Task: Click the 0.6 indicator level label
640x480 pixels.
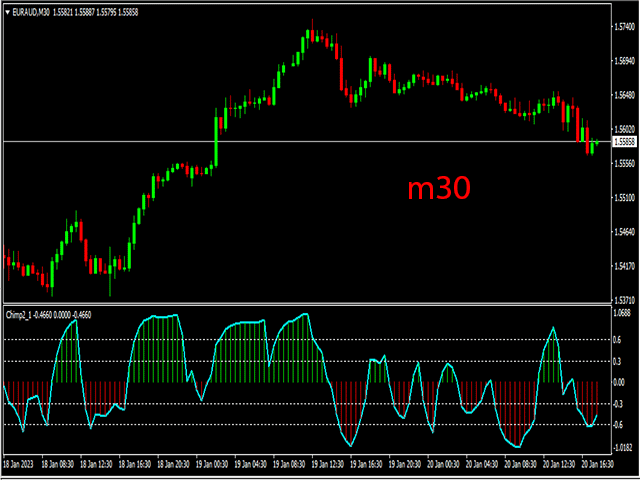Action: [619, 340]
